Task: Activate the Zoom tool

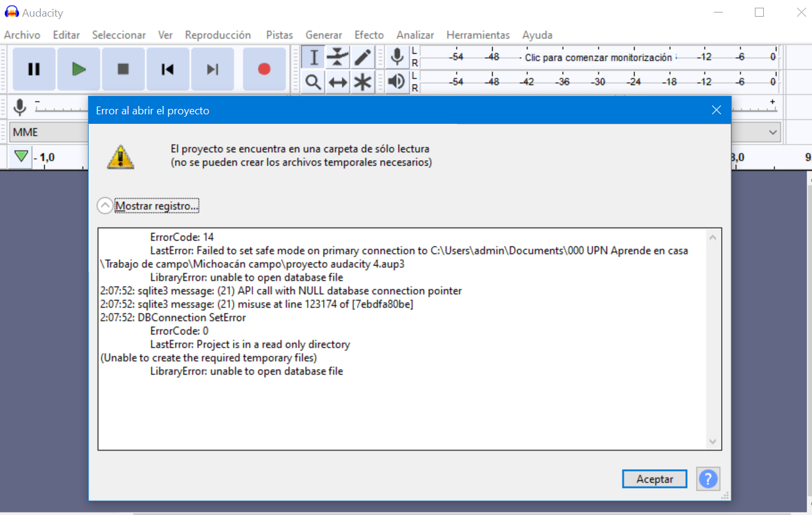Action: (x=313, y=82)
